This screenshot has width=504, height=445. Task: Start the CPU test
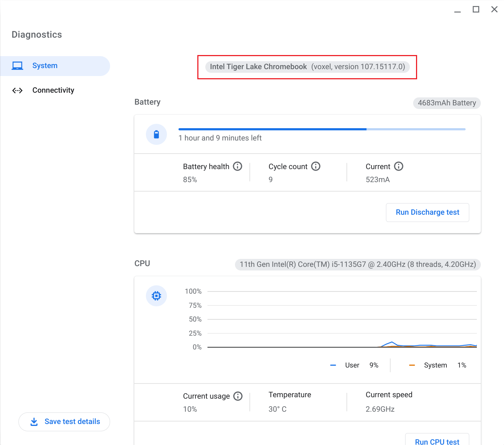click(x=437, y=441)
